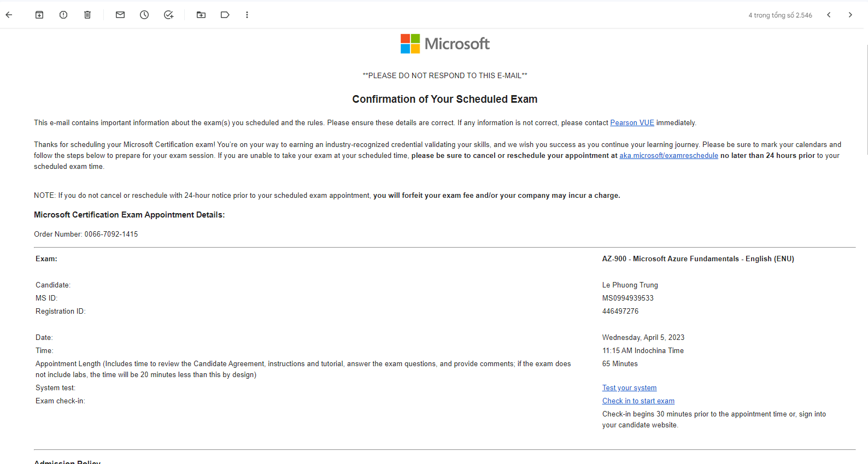Add email to Tasks

pos(168,15)
